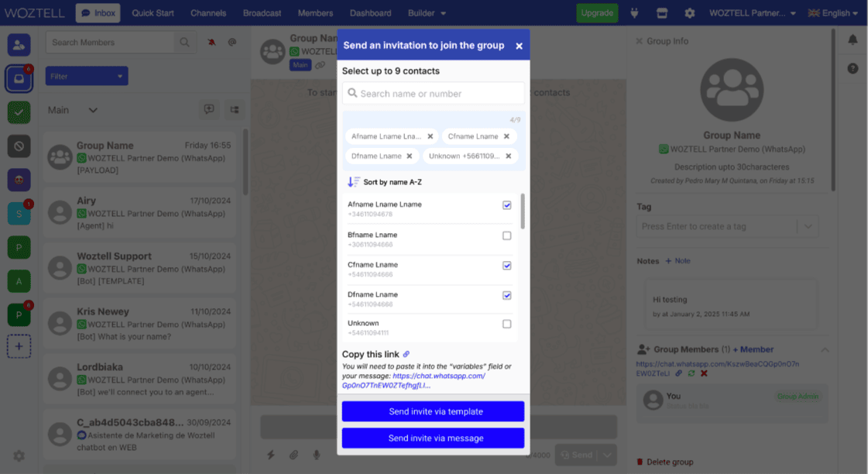Click the search magnifier in Search Members
This screenshot has height=474, width=868.
[184, 43]
